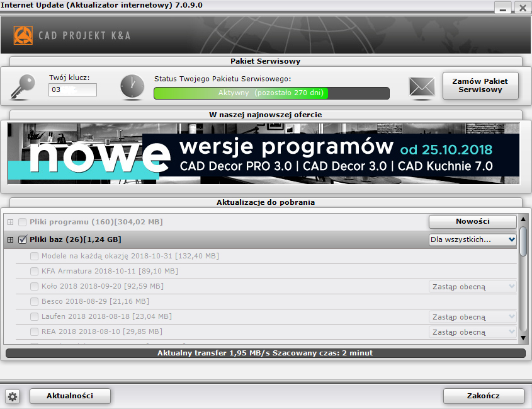The image size is (532, 409).
Task: Click the Pliki programu (160)[304,02 MB] label
Action: (96, 222)
